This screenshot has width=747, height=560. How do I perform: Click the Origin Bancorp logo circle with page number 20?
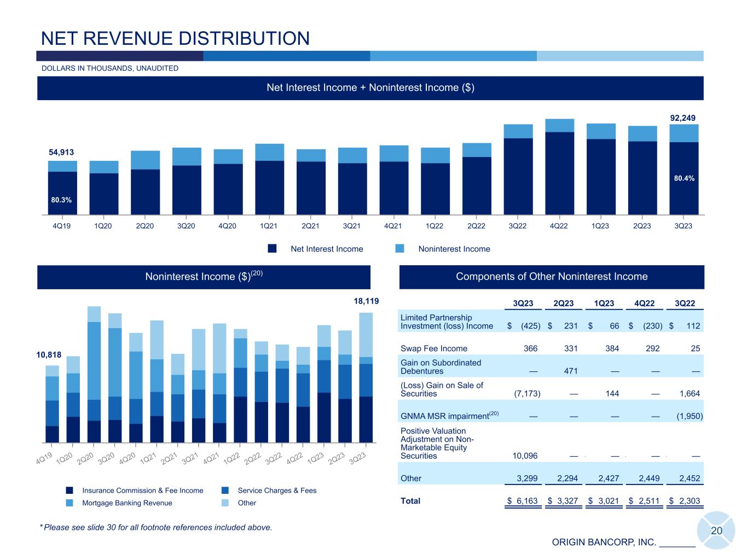tap(716, 530)
